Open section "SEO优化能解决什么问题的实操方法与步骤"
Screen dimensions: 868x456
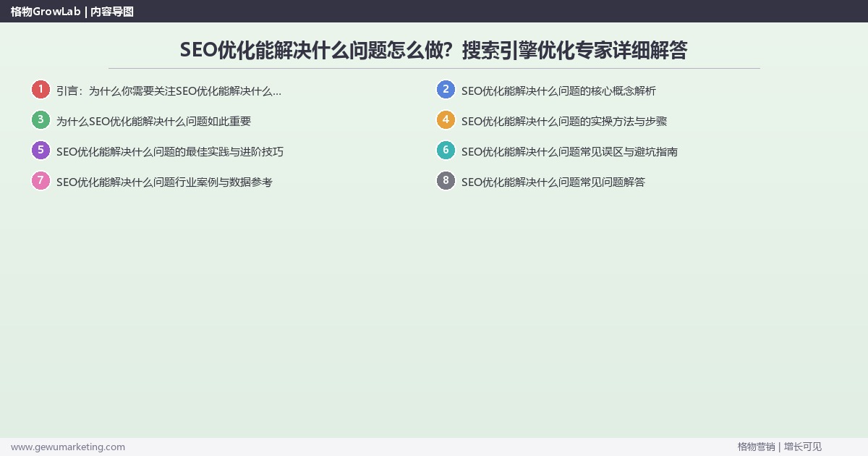(x=564, y=122)
